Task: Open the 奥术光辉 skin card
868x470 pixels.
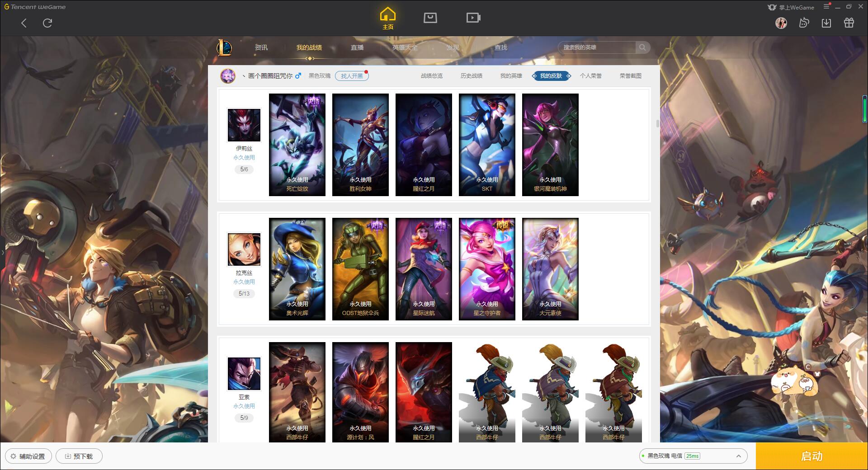Action: [297, 269]
